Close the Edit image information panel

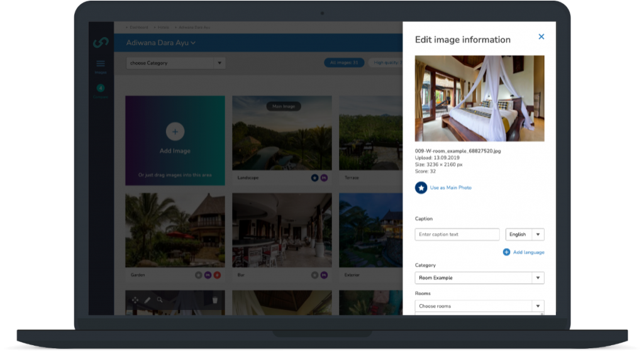tap(541, 37)
